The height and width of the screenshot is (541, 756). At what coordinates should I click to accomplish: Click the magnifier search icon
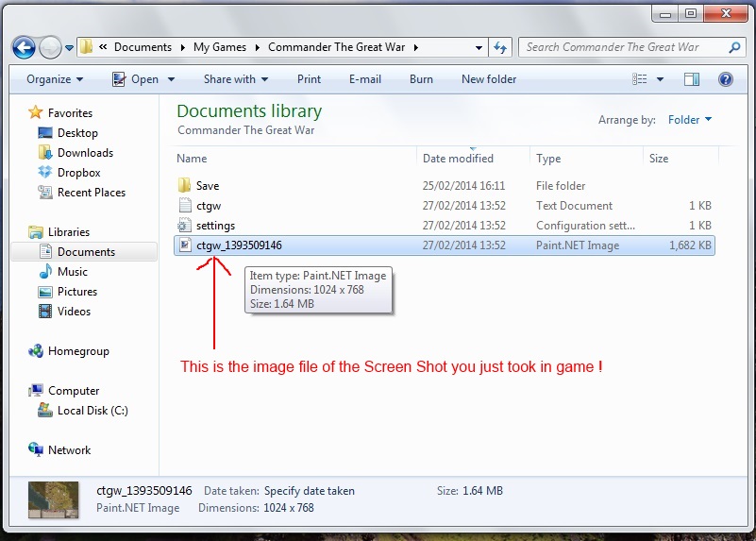tap(735, 47)
